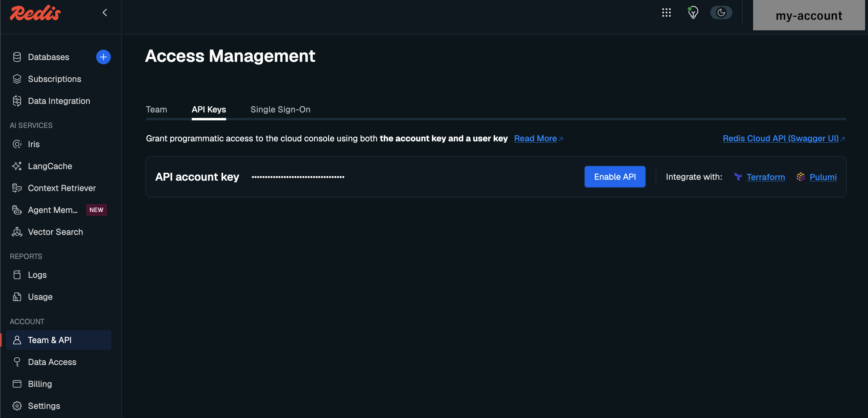Click the 'Access Management' heading

[x=230, y=56]
